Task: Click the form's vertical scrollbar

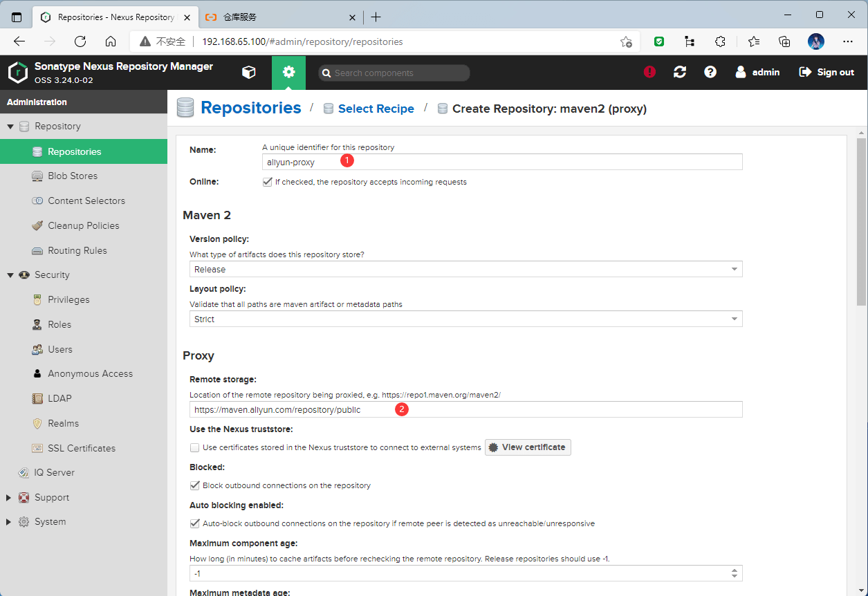Action: [x=861, y=221]
